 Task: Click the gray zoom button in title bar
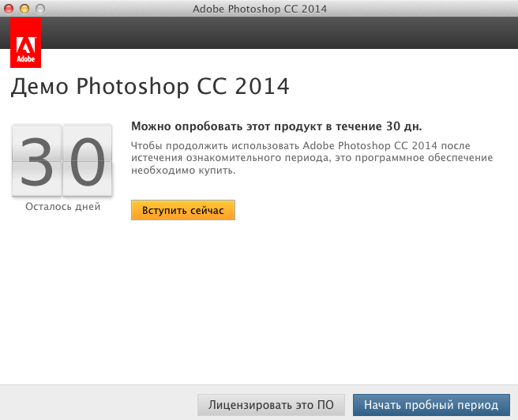40,9
